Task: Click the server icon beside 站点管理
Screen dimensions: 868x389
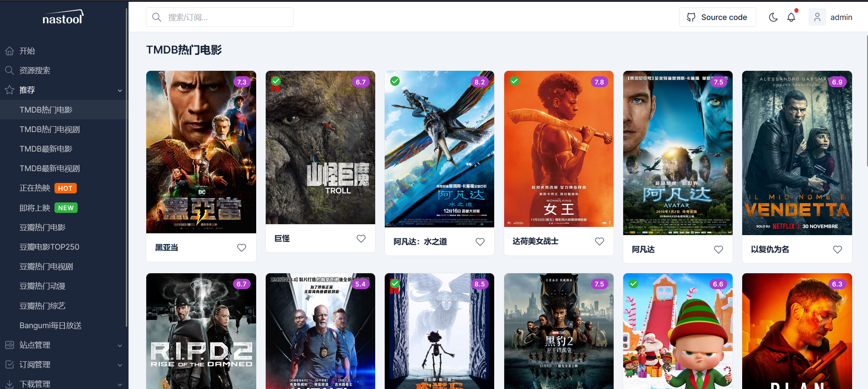Action: coord(10,345)
